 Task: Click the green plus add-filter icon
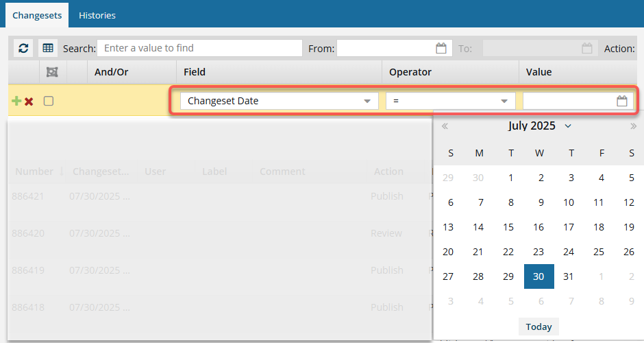point(16,101)
